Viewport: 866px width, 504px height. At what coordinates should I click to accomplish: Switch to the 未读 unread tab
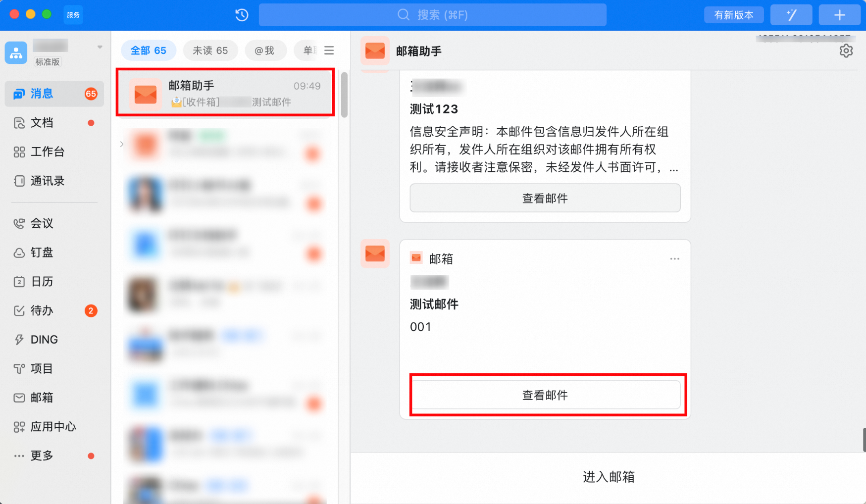[210, 50]
